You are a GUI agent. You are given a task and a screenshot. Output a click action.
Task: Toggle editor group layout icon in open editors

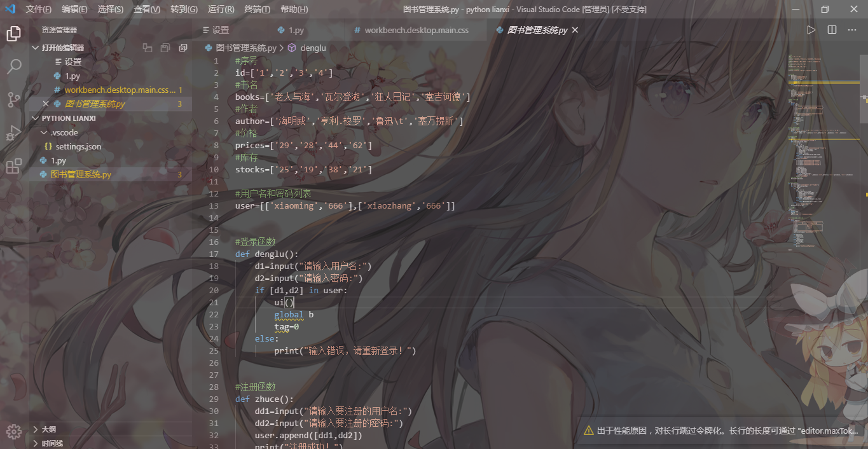tap(148, 48)
